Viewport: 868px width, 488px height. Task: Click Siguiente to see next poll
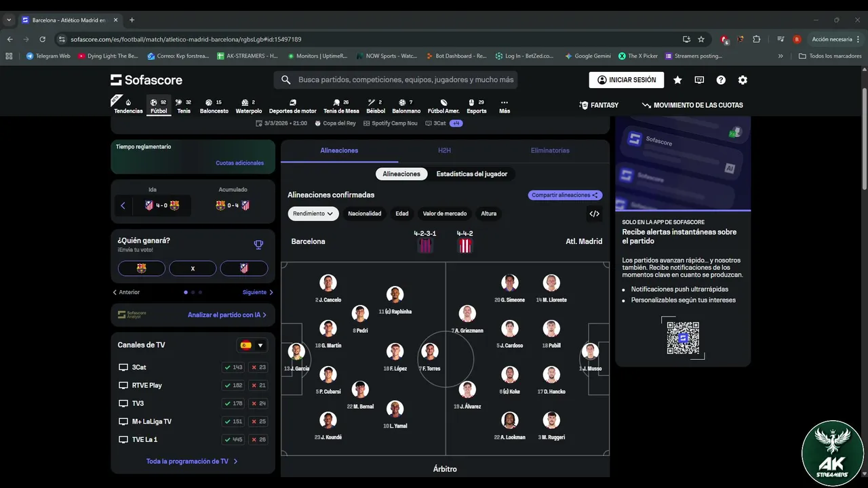point(258,292)
